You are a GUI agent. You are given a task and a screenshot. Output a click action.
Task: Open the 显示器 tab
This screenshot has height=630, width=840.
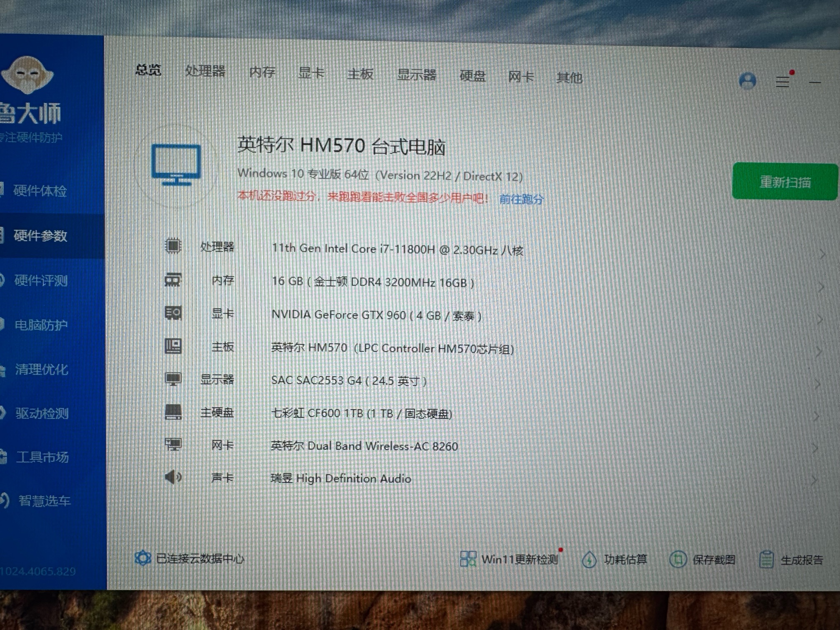pos(416,75)
